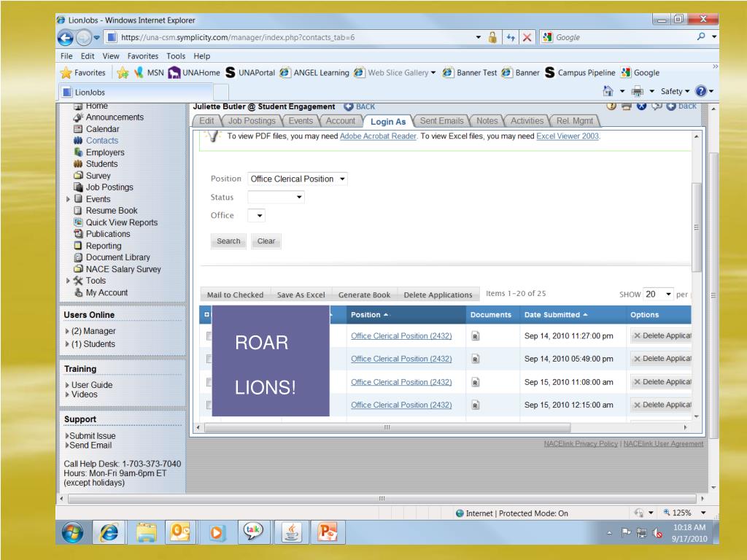
Task: Click Mail to Checked button
Action: pos(236,295)
